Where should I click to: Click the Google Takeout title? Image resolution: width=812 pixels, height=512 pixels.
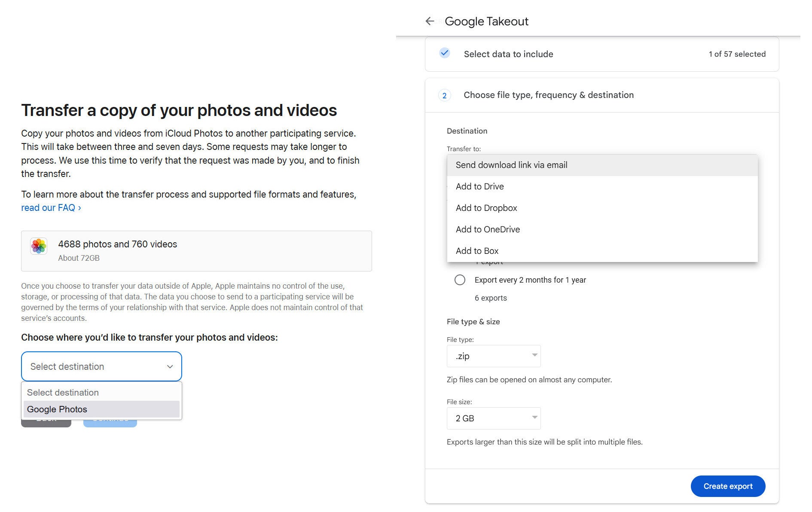(x=486, y=21)
